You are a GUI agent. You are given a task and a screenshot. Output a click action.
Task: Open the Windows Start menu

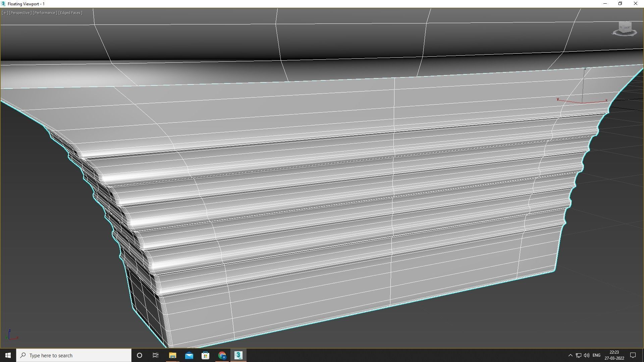point(8,355)
